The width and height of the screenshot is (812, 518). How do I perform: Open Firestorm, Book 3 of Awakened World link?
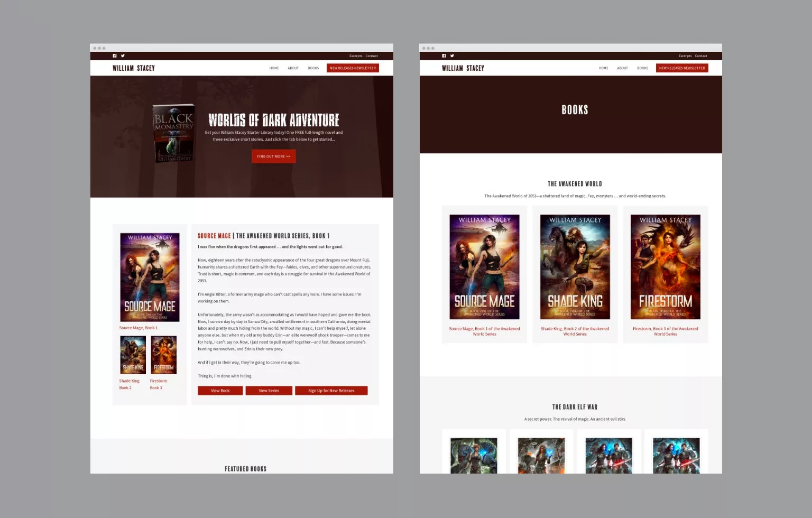[666, 331]
